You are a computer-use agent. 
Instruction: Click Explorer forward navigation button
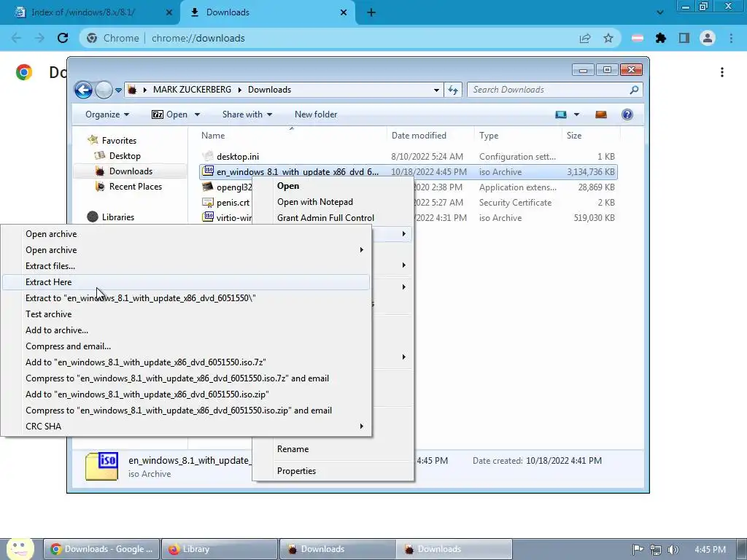(x=104, y=90)
